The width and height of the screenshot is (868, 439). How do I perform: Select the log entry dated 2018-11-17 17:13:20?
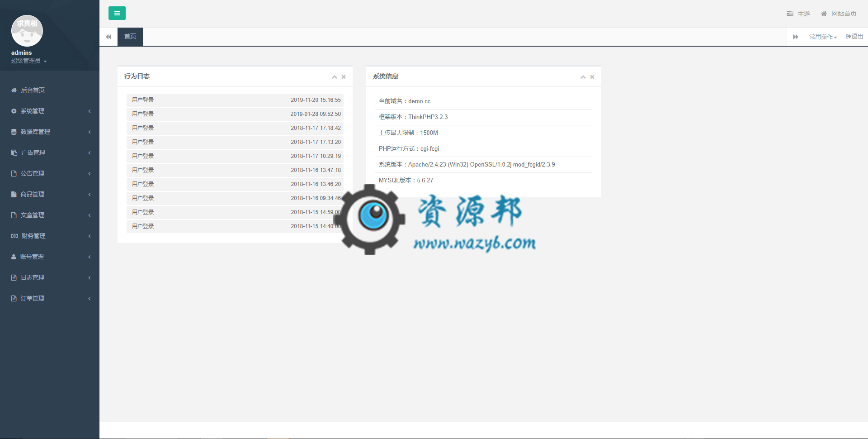(x=235, y=142)
